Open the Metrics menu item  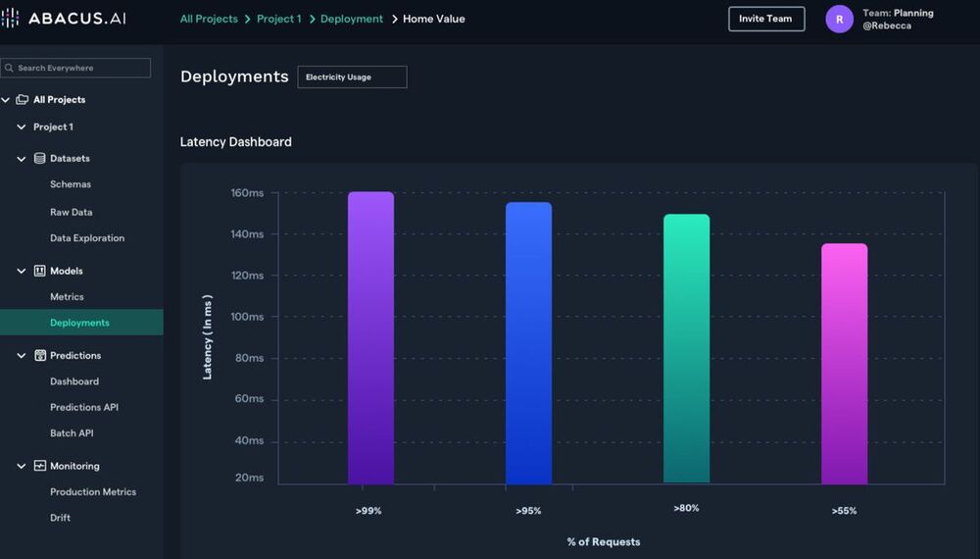pos(67,297)
